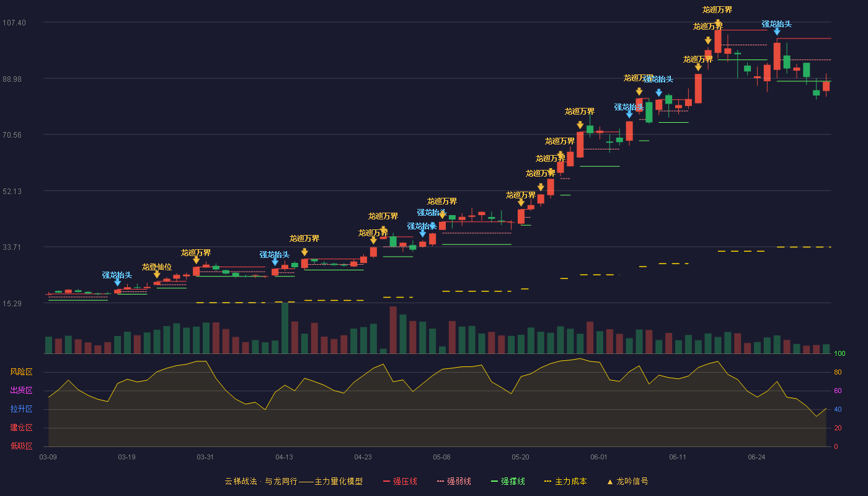Click the blue 40 indicator axis value

(838, 409)
